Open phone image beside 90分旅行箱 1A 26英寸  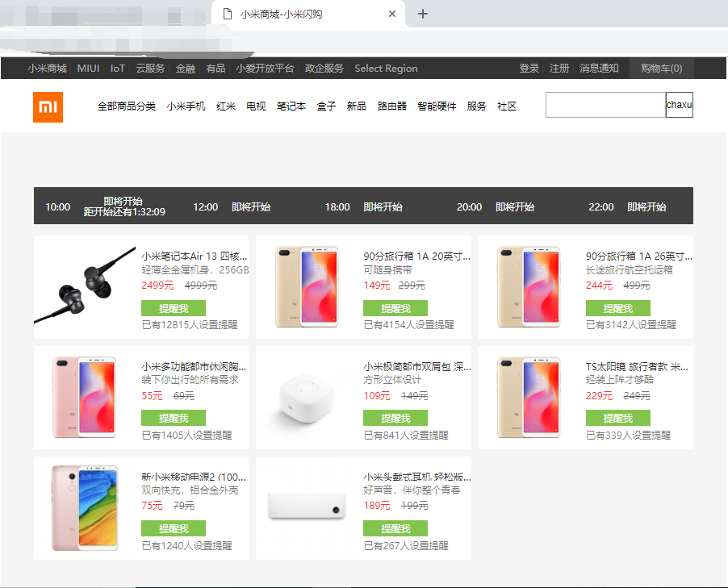pos(529,287)
